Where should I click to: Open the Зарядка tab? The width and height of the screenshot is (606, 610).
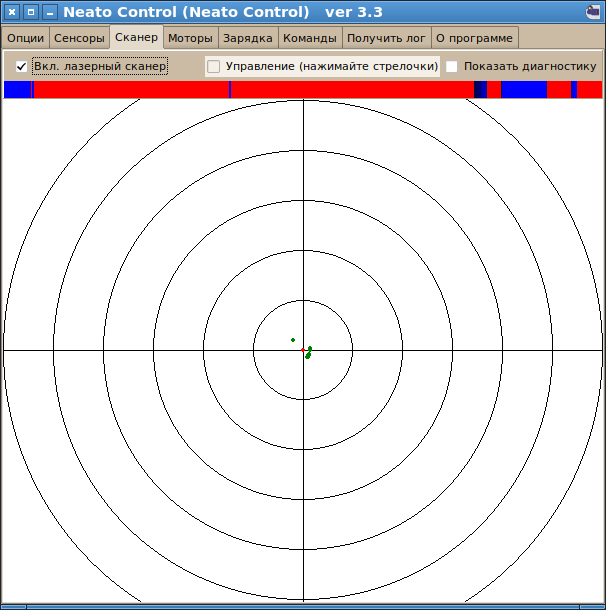point(247,38)
